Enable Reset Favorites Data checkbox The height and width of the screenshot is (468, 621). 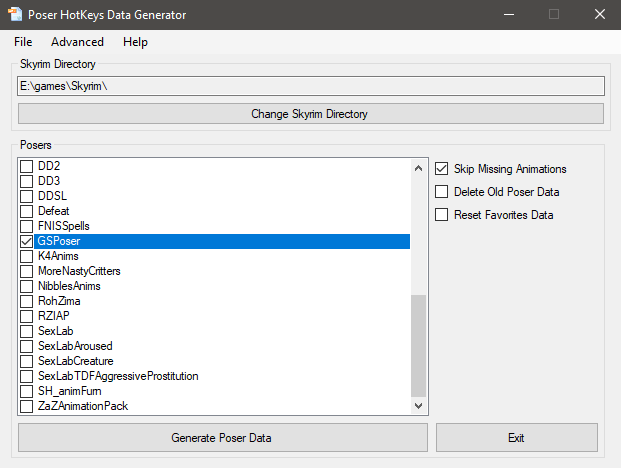point(442,215)
